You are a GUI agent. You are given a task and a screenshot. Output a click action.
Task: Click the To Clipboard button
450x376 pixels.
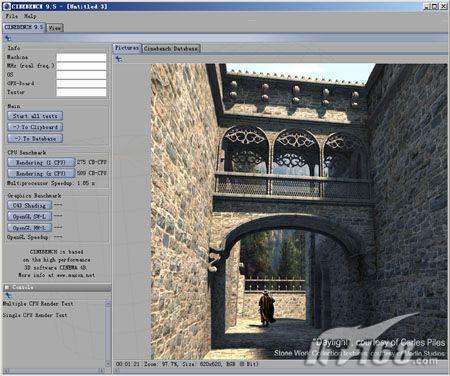point(35,127)
